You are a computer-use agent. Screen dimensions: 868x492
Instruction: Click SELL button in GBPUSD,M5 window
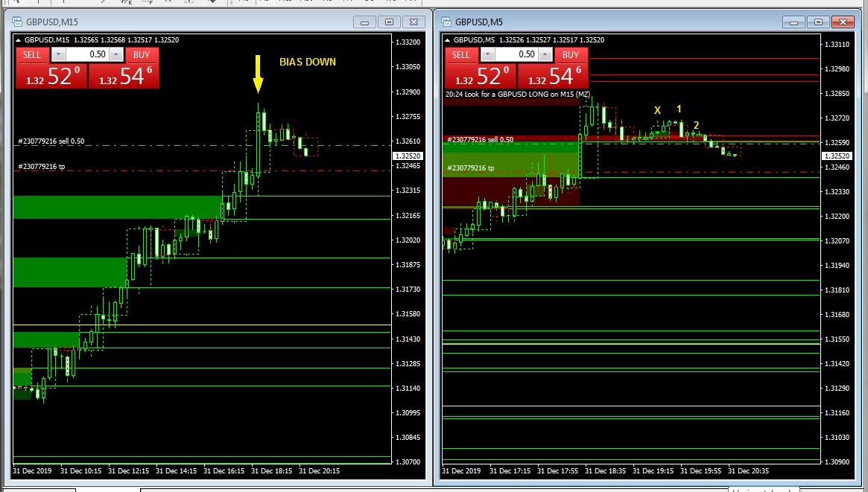(461, 55)
